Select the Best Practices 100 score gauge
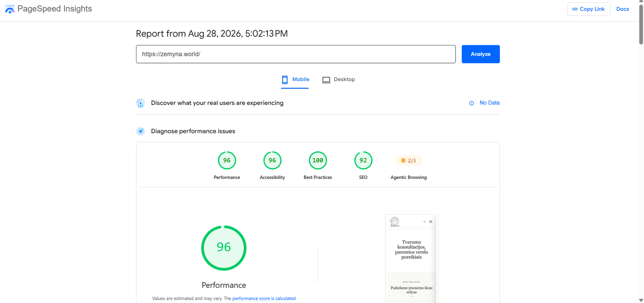The image size is (644, 303). (318, 160)
